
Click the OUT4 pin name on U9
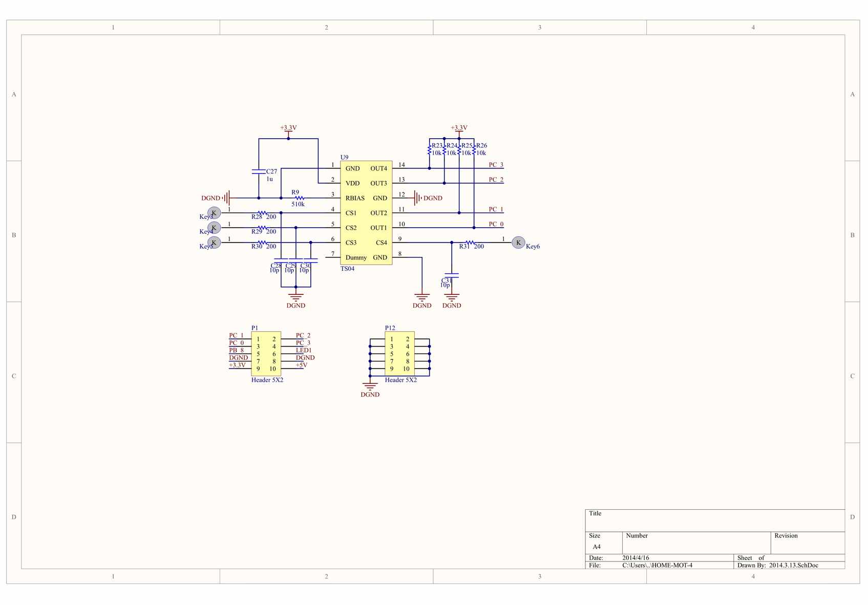tap(379, 168)
